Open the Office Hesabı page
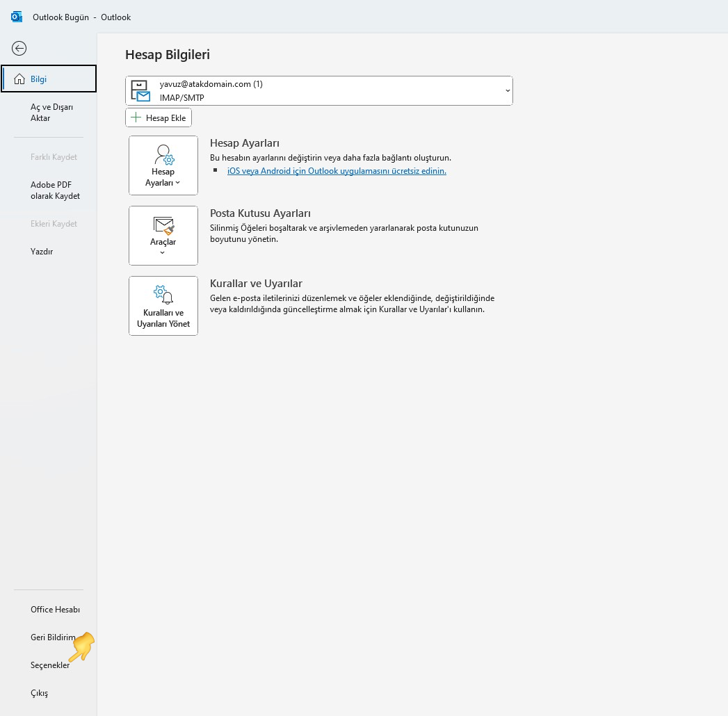Screen dimensions: 728x716 pyautogui.click(x=55, y=609)
